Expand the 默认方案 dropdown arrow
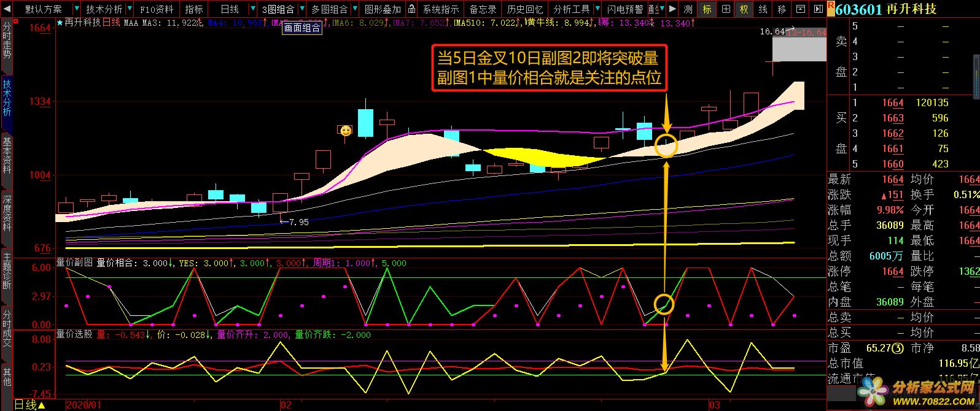The width and height of the screenshot is (980, 411). click(x=76, y=9)
